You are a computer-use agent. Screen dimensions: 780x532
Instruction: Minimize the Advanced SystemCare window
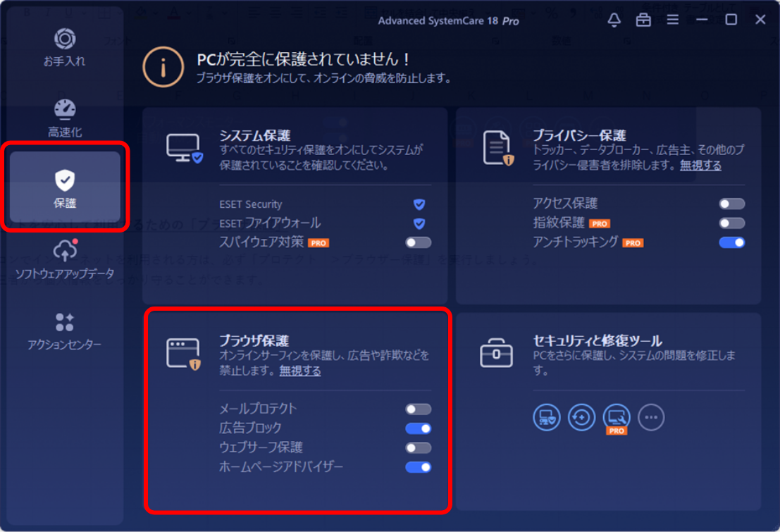click(x=702, y=20)
